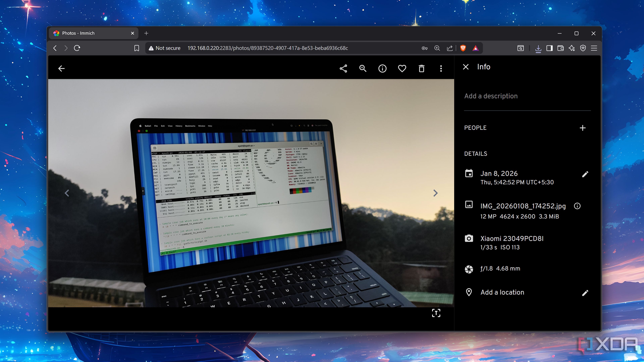Add a person with the PEOPLE plus icon
The height and width of the screenshot is (362, 644).
[x=582, y=128]
